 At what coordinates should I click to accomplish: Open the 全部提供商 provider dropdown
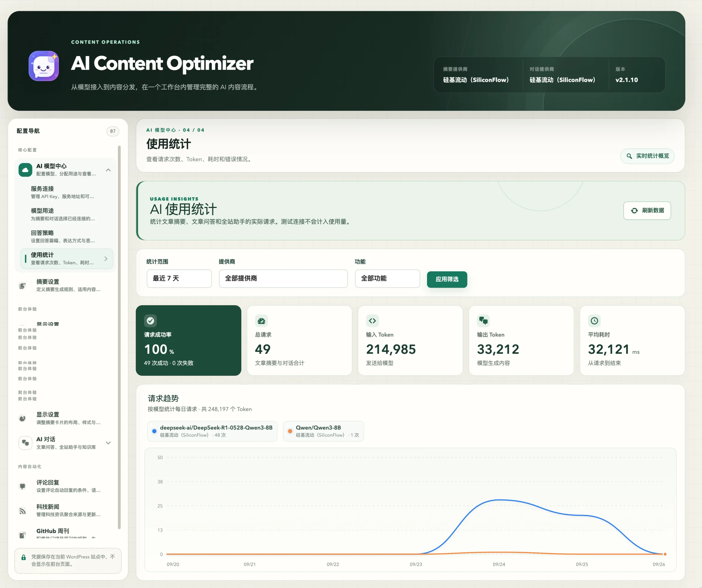[x=283, y=278]
